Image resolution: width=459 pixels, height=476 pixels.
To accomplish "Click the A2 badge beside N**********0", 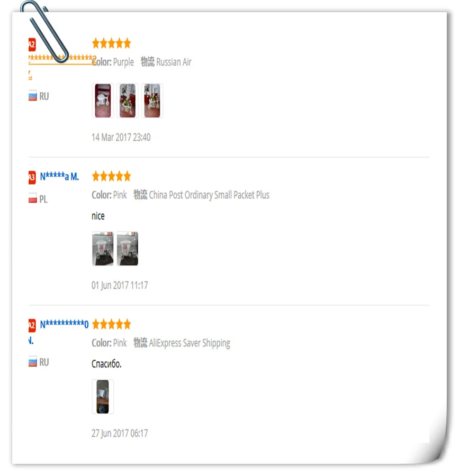I will click(x=32, y=325).
